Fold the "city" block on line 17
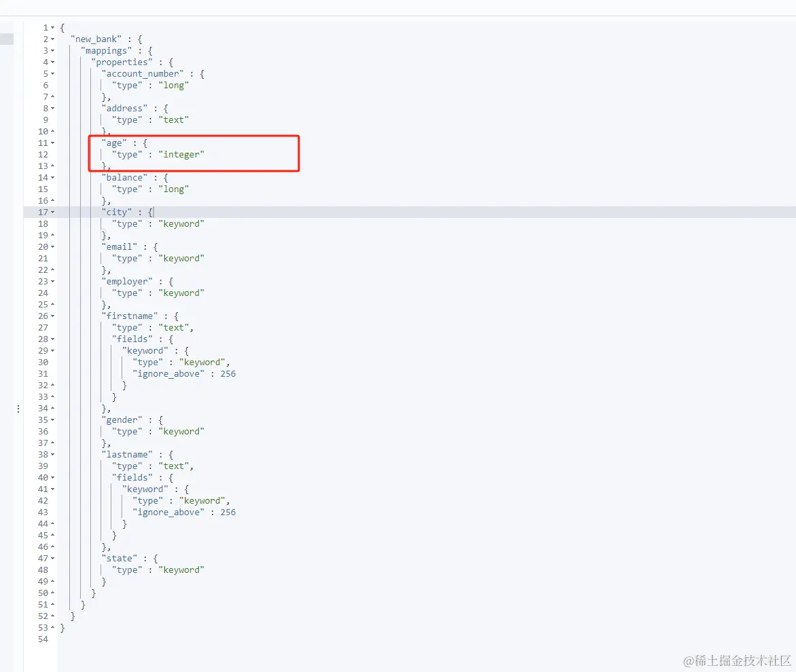 tap(53, 212)
